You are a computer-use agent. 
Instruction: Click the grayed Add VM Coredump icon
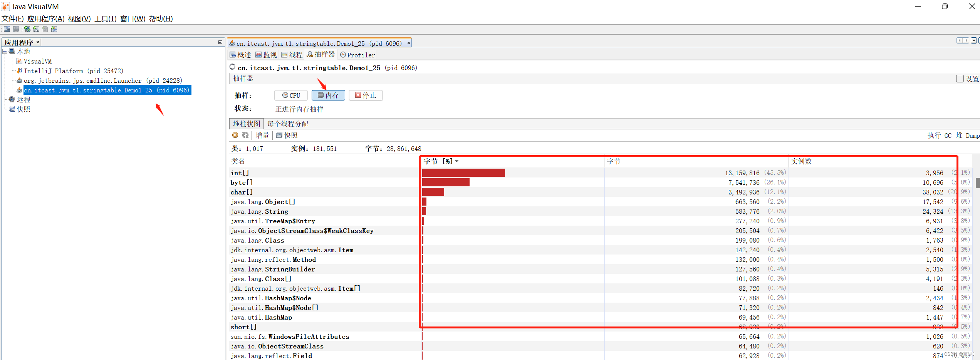45,29
